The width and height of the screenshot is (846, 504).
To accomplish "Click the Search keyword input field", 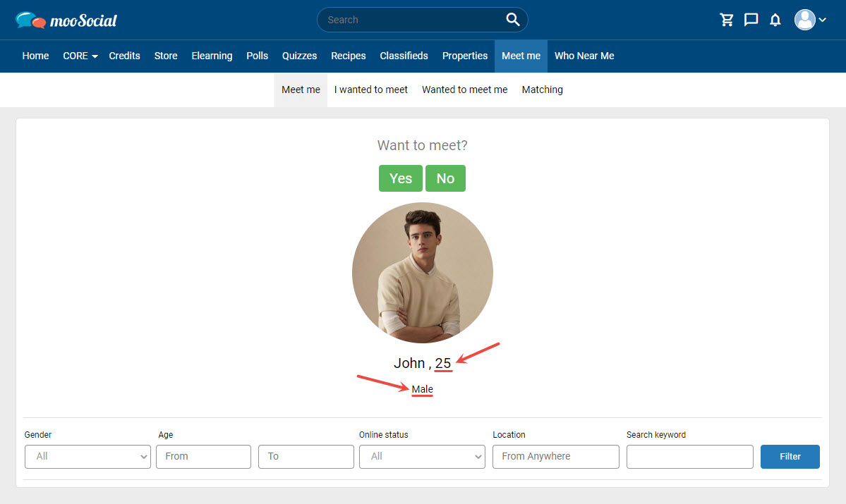I will click(690, 457).
